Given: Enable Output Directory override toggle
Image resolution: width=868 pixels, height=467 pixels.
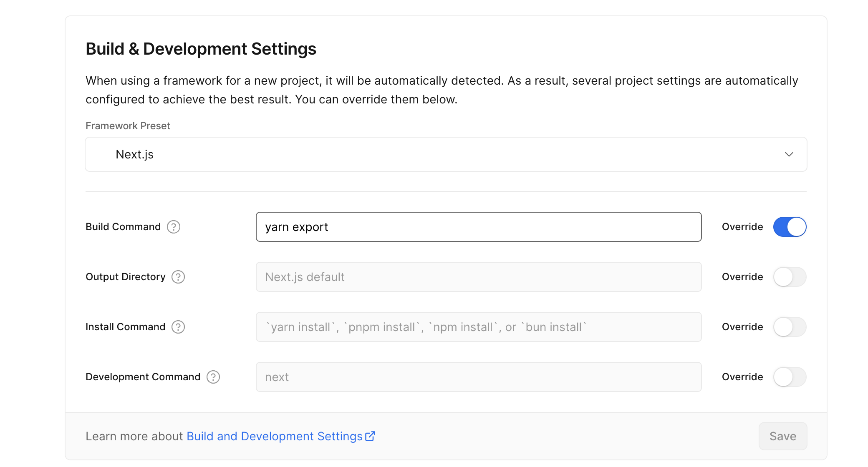Looking at the screenshot, I should (790, 277).
